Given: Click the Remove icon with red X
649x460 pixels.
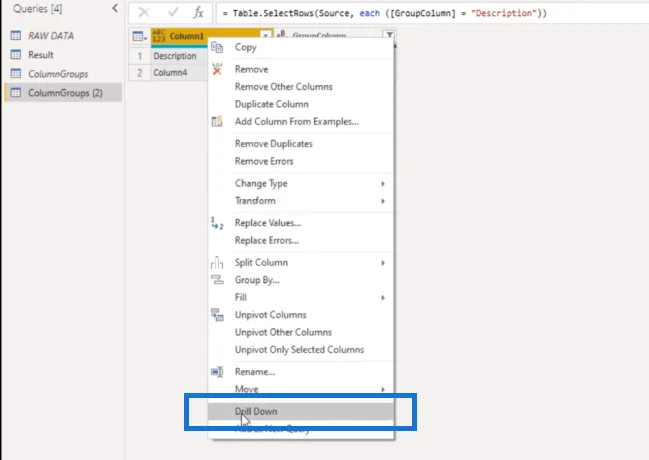Looking at the screenshot, I should point(217,69).
